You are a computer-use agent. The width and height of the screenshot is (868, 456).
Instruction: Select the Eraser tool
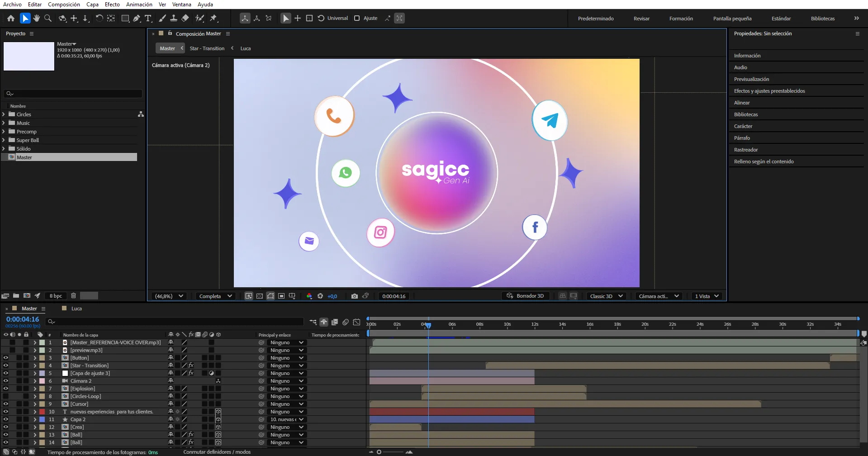point(185,18)
